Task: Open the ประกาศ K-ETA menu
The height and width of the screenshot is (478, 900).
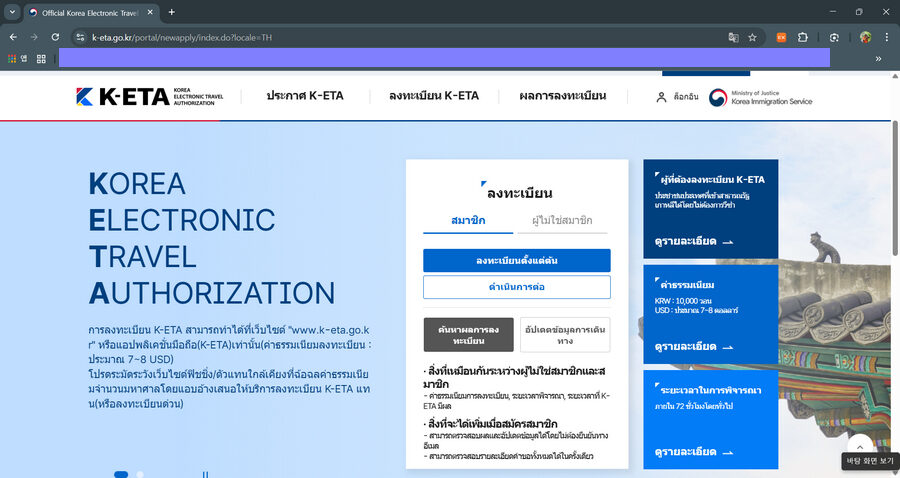Action: [305, 96]
